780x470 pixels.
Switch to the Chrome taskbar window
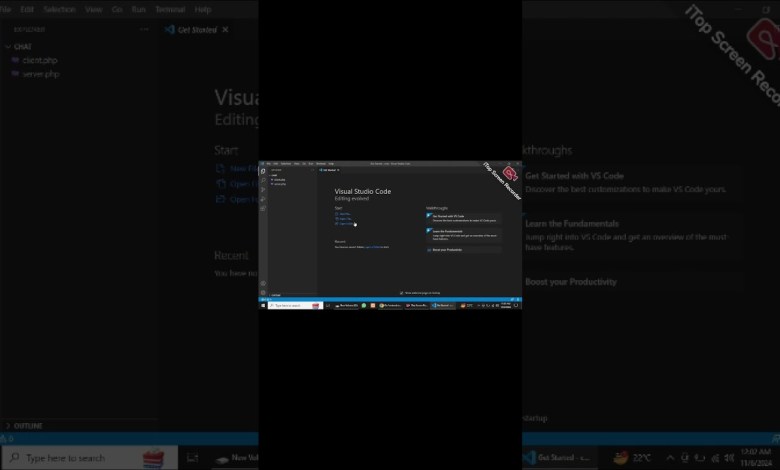pyautogui.click(x=390, y=305)
